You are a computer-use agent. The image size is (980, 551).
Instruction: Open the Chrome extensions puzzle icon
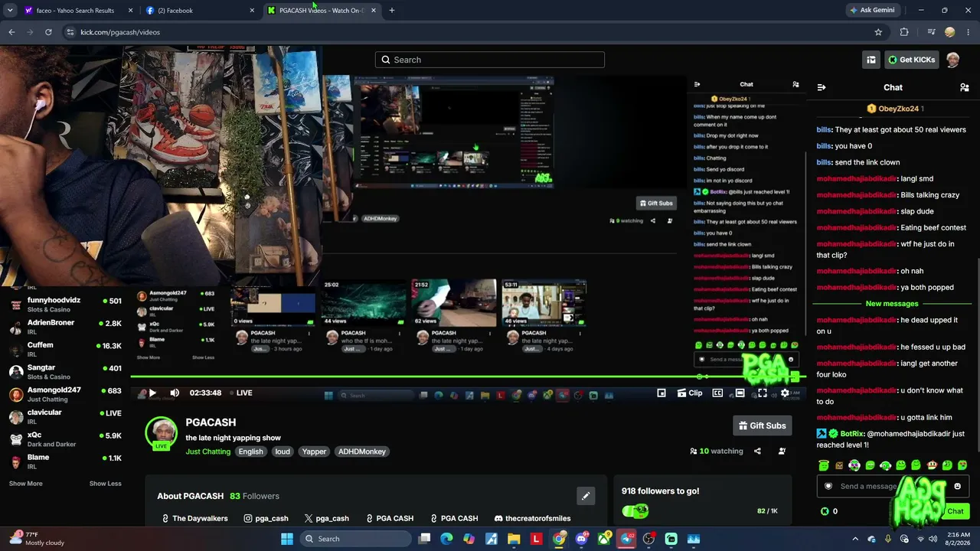(x=904, y=32)
